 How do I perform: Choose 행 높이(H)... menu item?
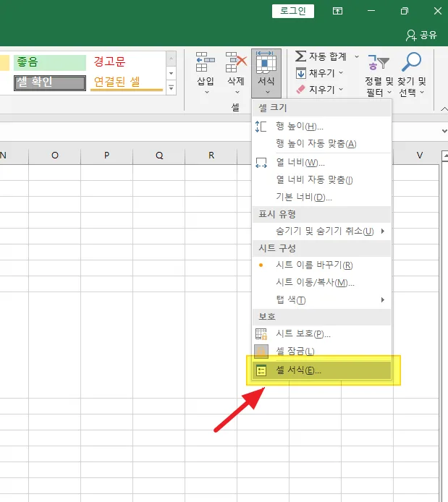[x=321, y=127]
